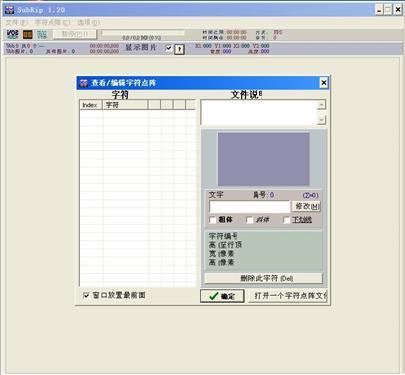Click the question mark help button

point(179,49)
